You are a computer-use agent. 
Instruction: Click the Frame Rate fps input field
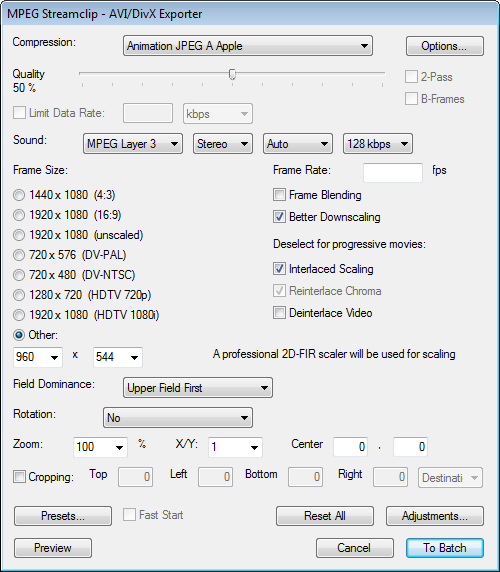[393, 173]
